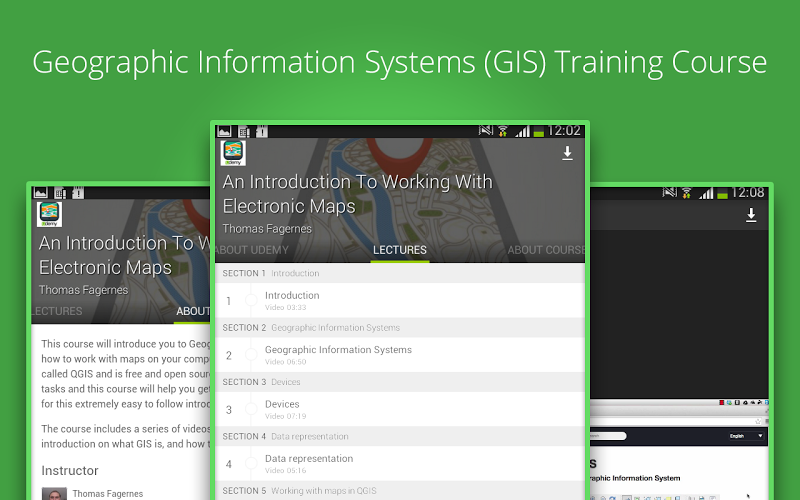Viewport: 800px width, 500px height.
Task: Open lecture 4 Data representation
Action: click(x=400, y=463)
